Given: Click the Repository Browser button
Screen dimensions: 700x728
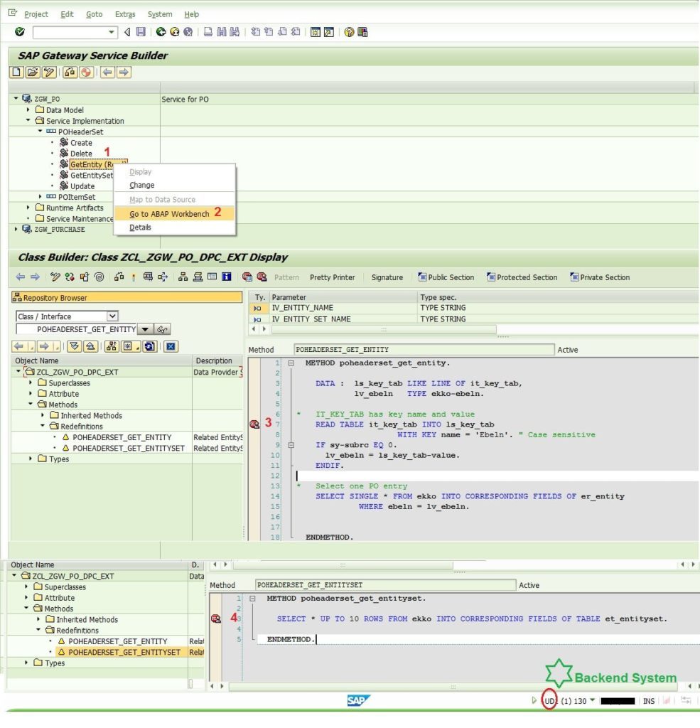Looking at the screenshot, I should click(x=126, y=298).
